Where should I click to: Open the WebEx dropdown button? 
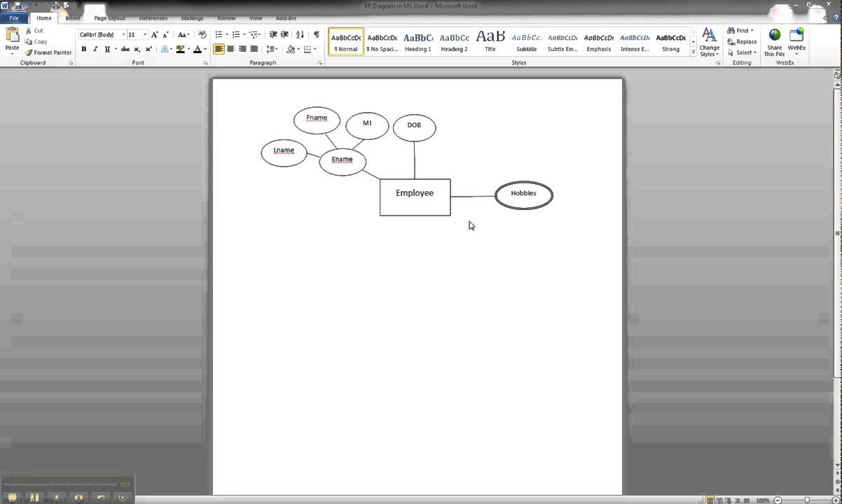tap(796, 42)
